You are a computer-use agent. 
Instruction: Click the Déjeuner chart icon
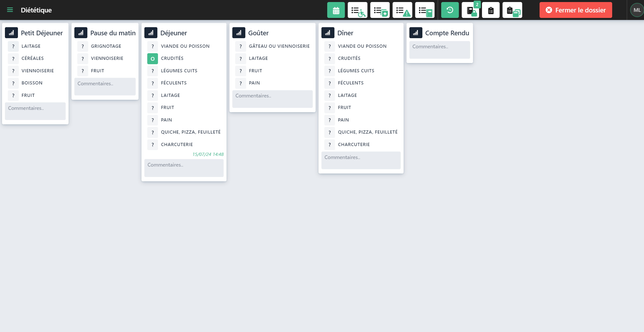pos(151,33)
